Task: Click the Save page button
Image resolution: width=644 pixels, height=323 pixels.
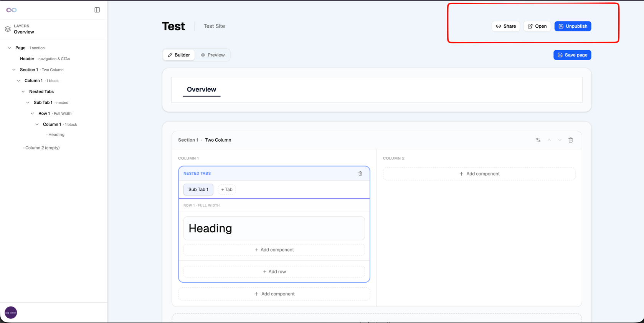Action: point(572,55)
